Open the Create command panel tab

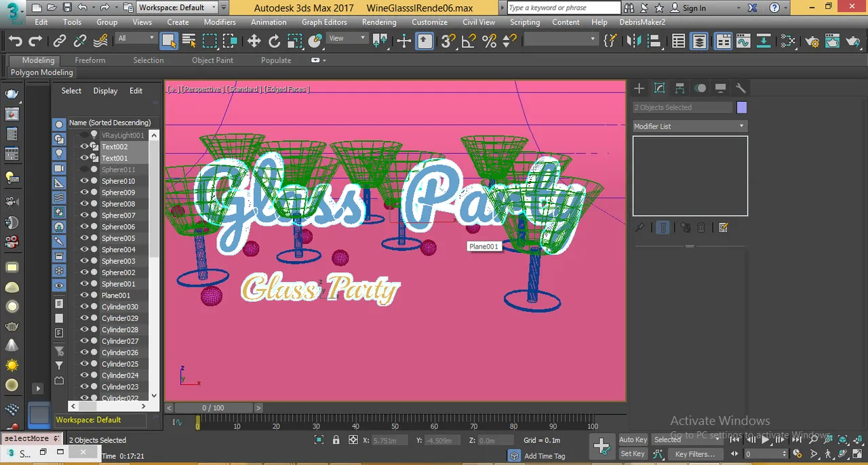point(639,88)
